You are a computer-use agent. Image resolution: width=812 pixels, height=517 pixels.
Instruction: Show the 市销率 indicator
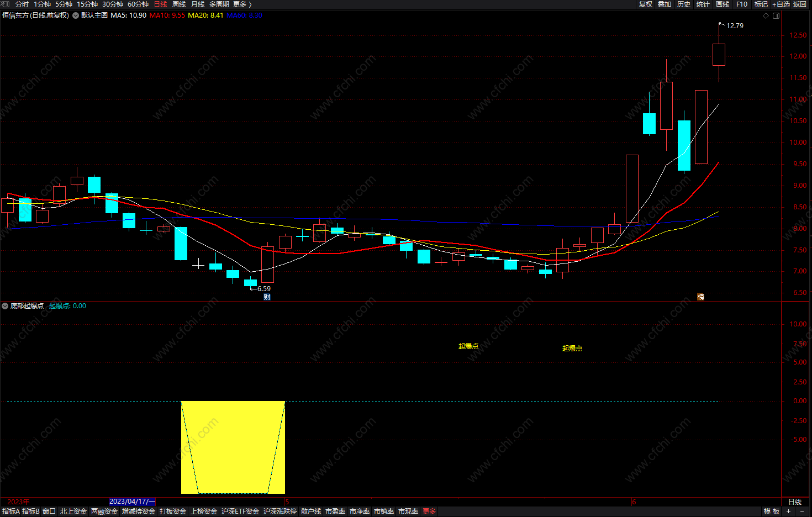(x=384, y=511)
